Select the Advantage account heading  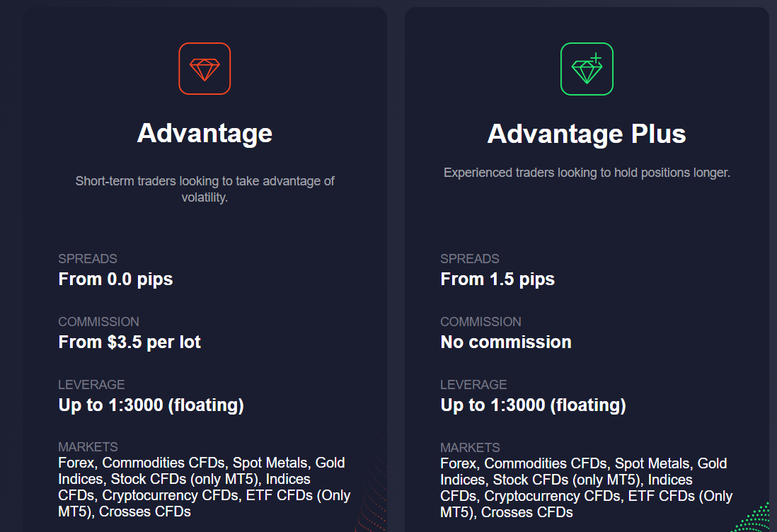tap(205, 133)
